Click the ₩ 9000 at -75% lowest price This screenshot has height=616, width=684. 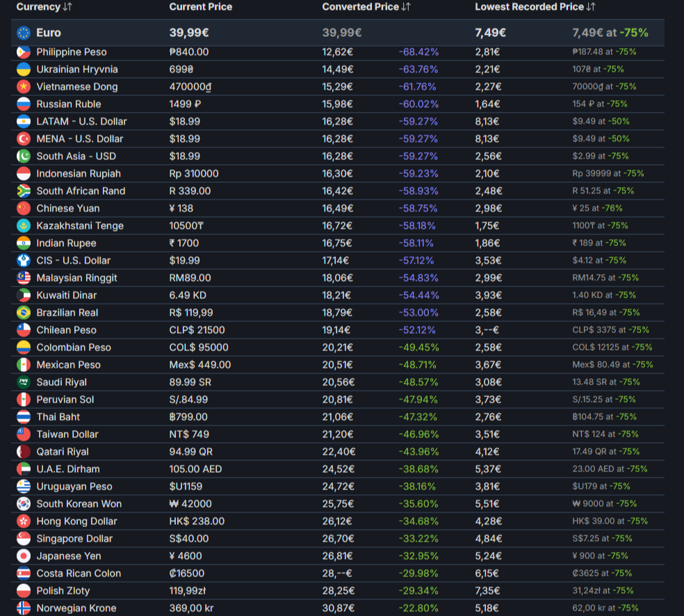(604, 504)
